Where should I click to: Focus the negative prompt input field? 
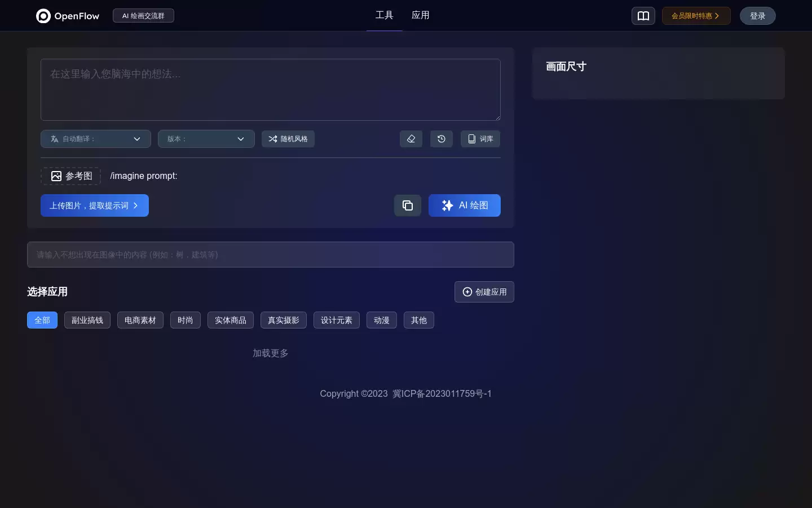click(271, 255)
